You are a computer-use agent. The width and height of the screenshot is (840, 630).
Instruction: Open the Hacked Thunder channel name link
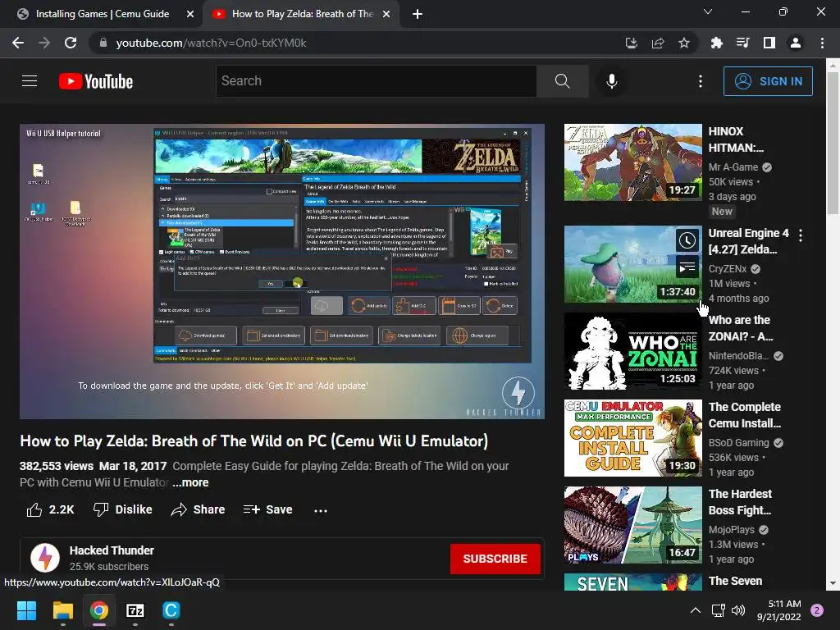tap(112, 550)
